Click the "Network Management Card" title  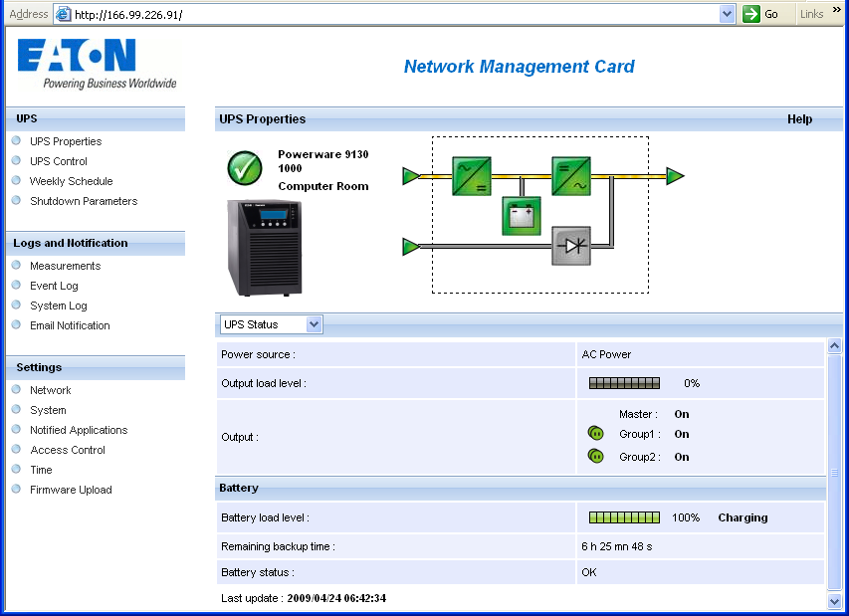point(520,66)
